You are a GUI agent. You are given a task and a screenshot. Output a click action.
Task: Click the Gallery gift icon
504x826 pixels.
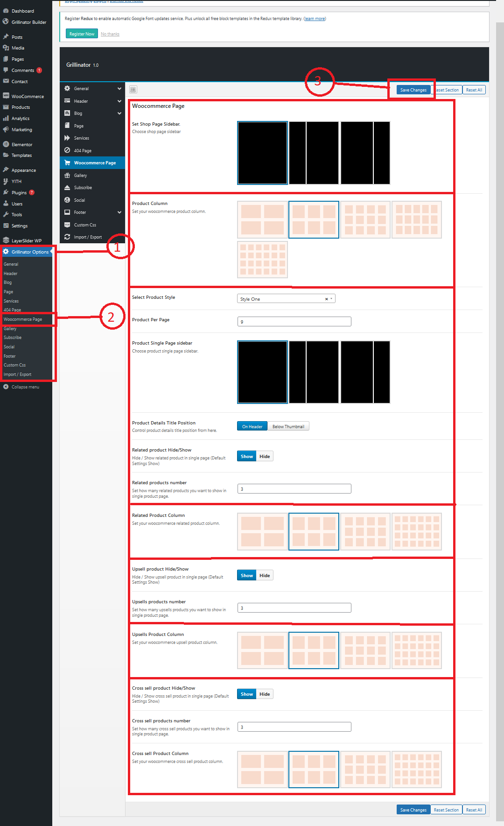click(67, 175)
